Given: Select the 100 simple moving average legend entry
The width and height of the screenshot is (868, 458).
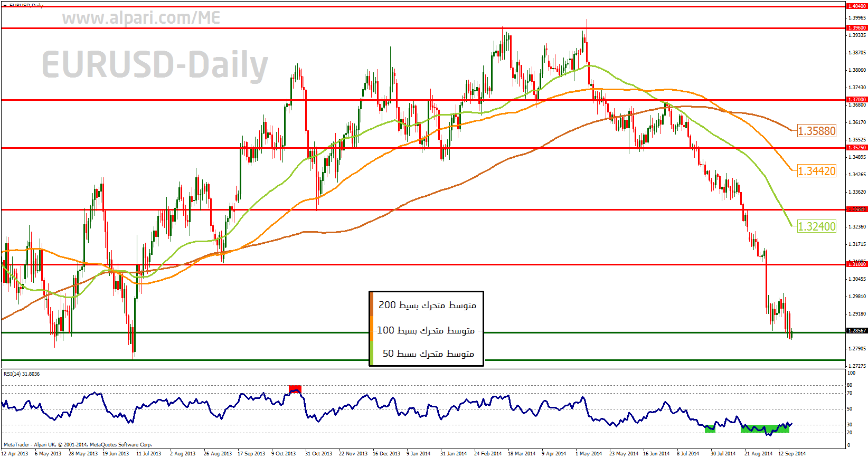Looking at the screenshot, I should [x=426, y=330].
